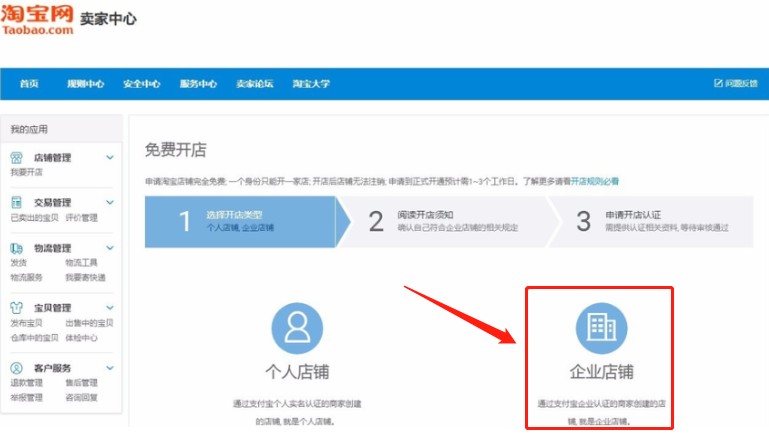
Task: Click 发布宝贝 in the sidebar
Action: pos(26,323)
